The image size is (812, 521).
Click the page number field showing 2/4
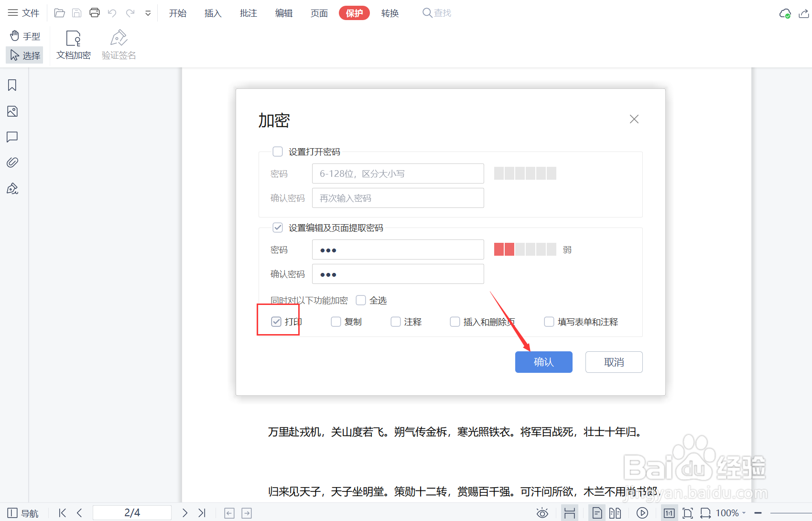point(132,512)
